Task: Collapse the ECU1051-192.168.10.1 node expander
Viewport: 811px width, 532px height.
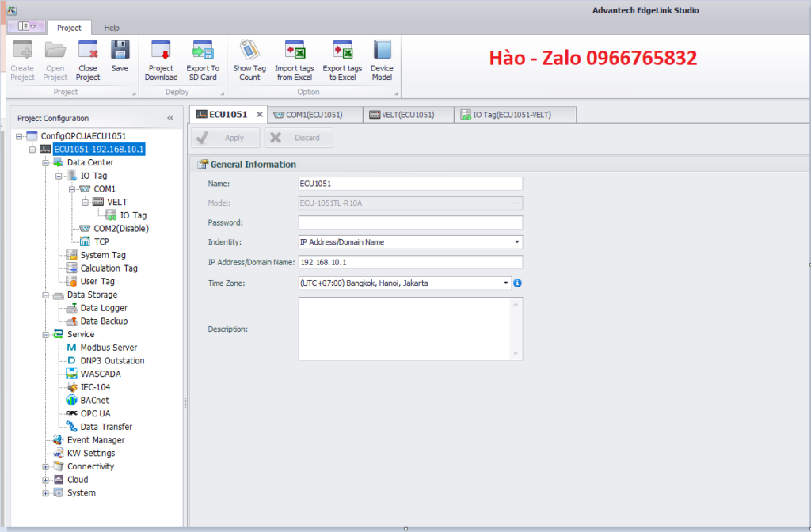Action: 32,150
